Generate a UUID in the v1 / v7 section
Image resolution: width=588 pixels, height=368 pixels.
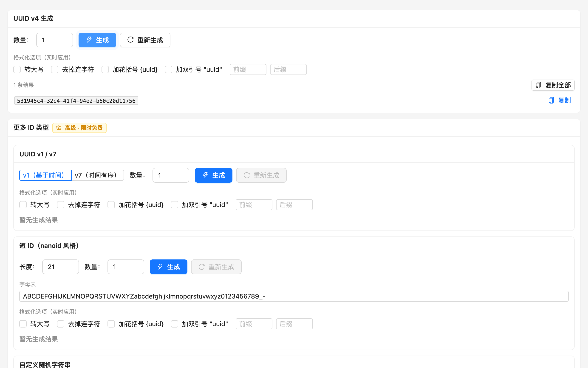coord(213,175)
